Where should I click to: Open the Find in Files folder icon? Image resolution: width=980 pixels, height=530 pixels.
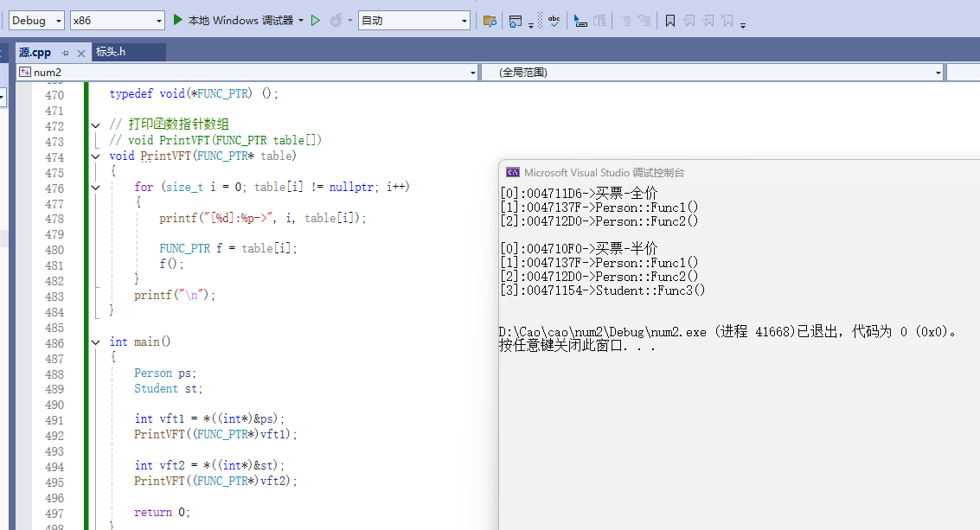490,22
